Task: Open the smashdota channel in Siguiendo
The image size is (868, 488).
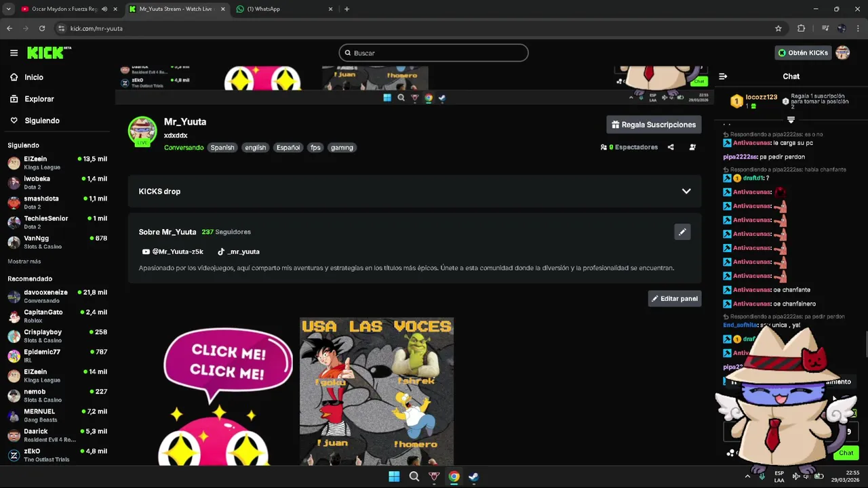Action: (57, 203)
